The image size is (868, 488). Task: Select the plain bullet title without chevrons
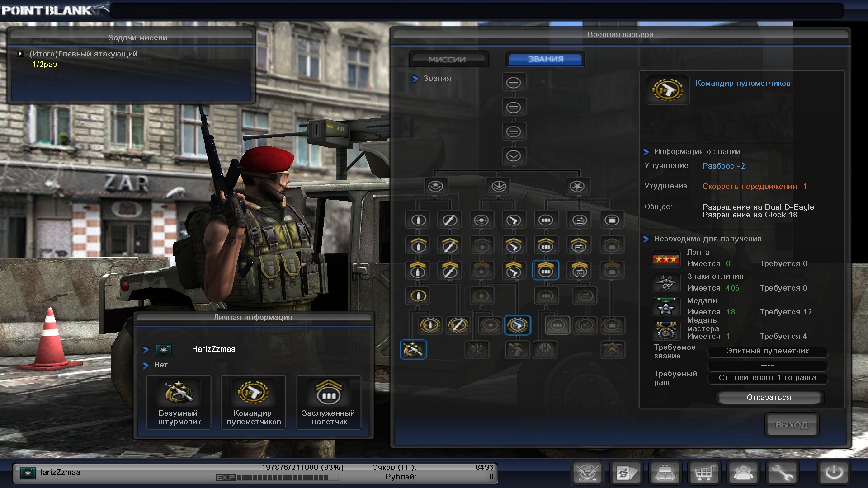click(418, 220)
